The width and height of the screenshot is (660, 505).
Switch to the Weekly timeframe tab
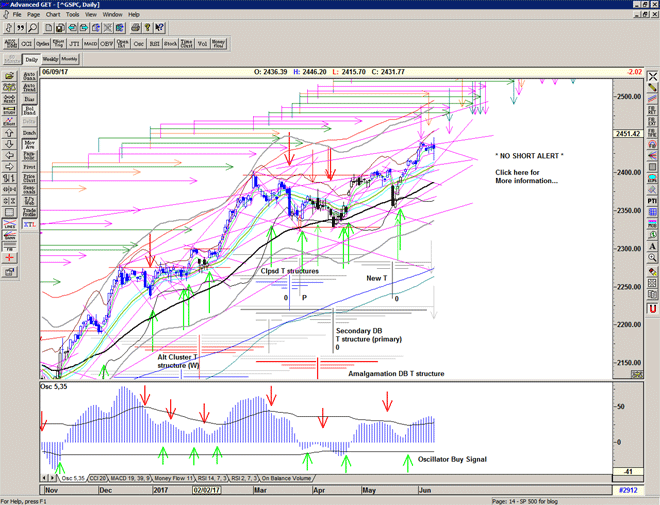(50, 60)
